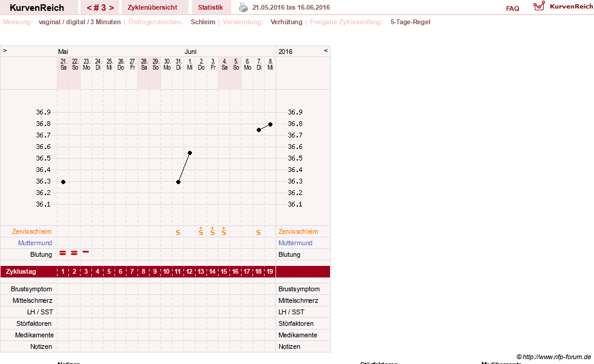Viewport: 594px width, 364px height.
Task: Click the S+ mucus symbol on day 14
Action: (213, 231)
